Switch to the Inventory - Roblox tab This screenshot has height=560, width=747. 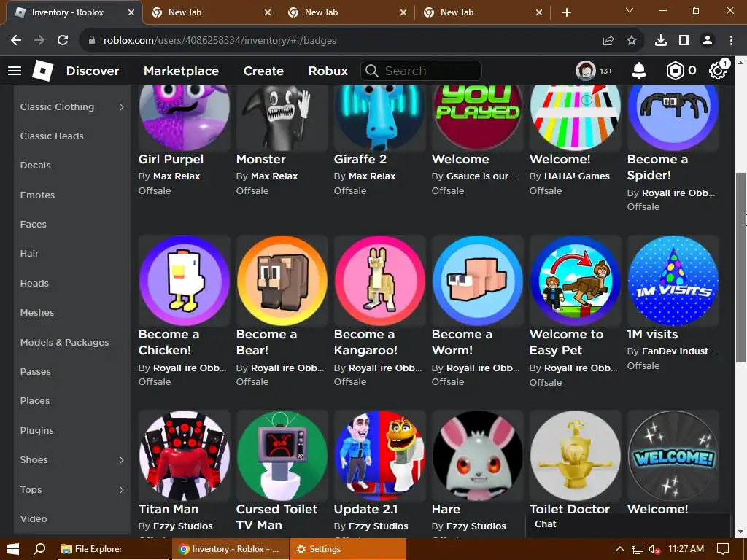coord(68,12)
